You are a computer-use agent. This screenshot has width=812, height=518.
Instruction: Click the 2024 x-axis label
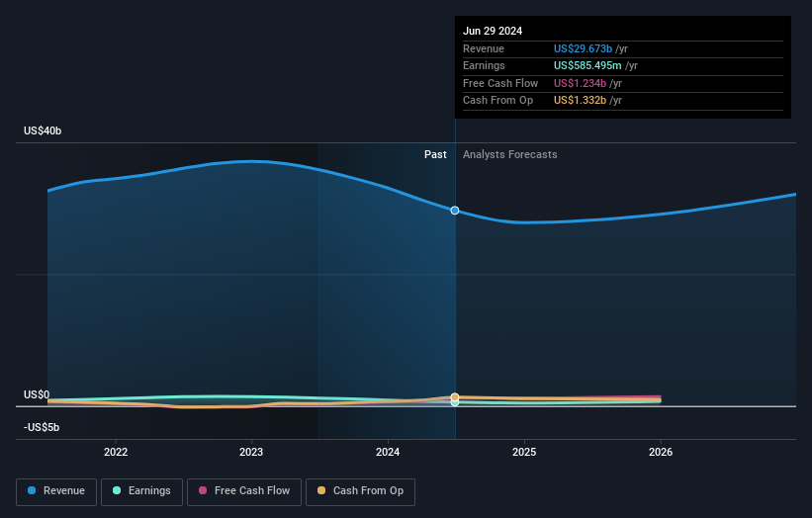388,452
